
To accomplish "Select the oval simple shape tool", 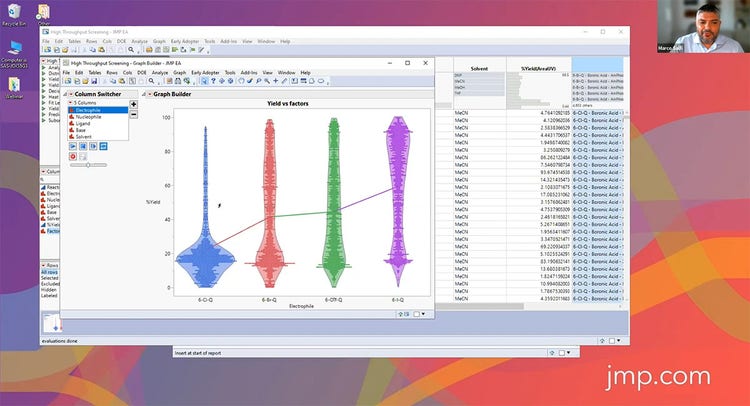I will pyautogui.click(x=321, y=81).
